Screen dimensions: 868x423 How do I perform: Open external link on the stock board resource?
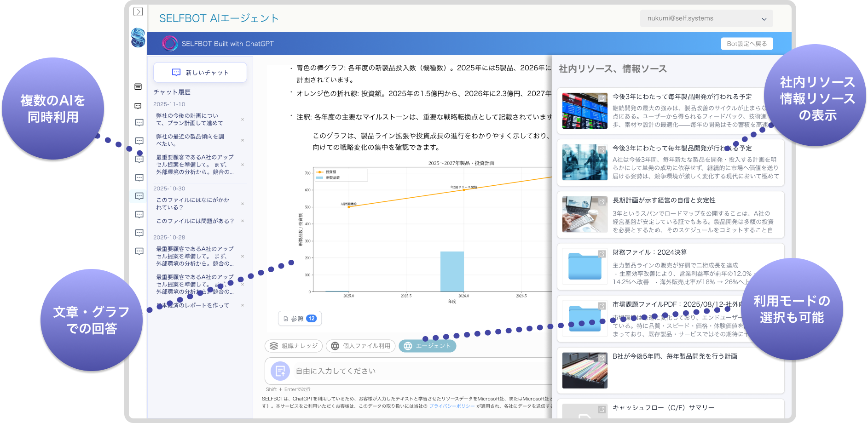click(x=602, y=98)
